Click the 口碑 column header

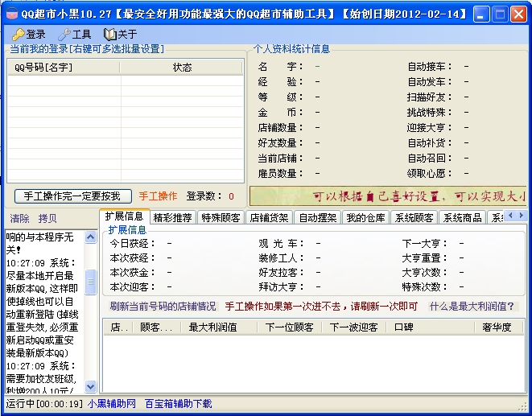pyautogui.click(x=431, y=327)
